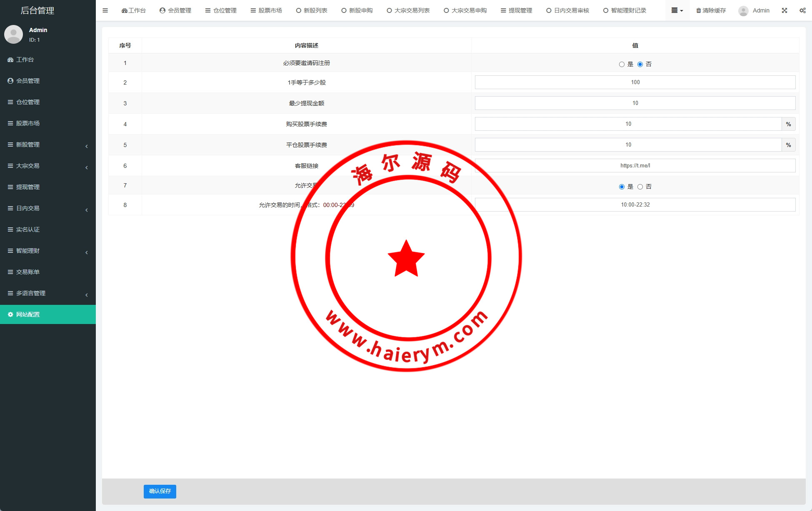This screenshot has height=511, width=812.
Task: Click the trash icon for 清除缓存
Action: point(699,10)
